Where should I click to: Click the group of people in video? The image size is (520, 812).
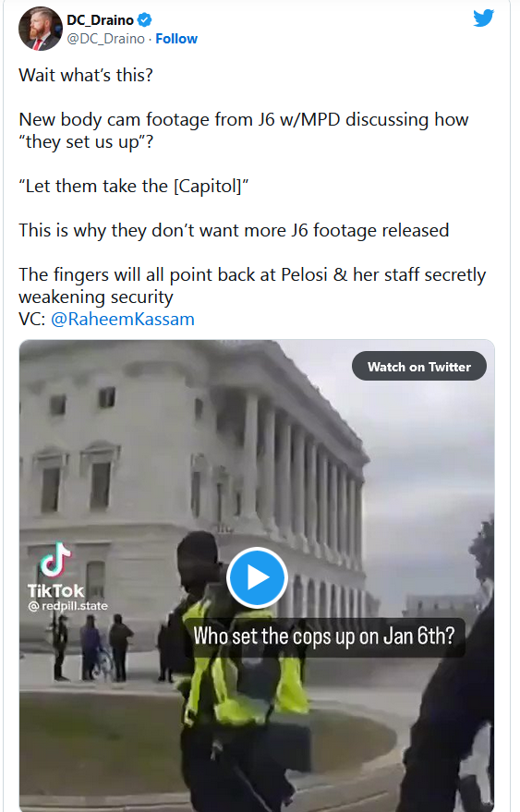point(93,648)
